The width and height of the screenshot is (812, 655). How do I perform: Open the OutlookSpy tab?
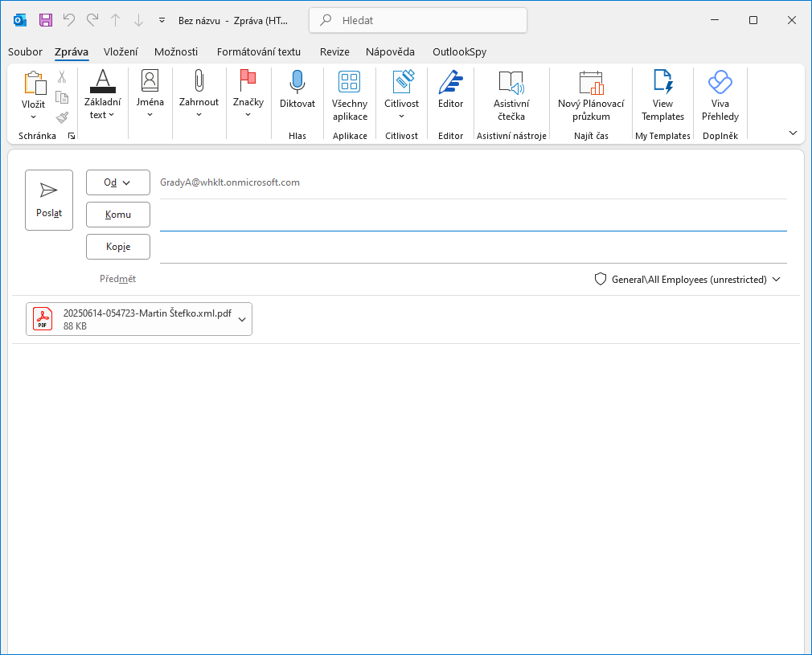(459, 51)
